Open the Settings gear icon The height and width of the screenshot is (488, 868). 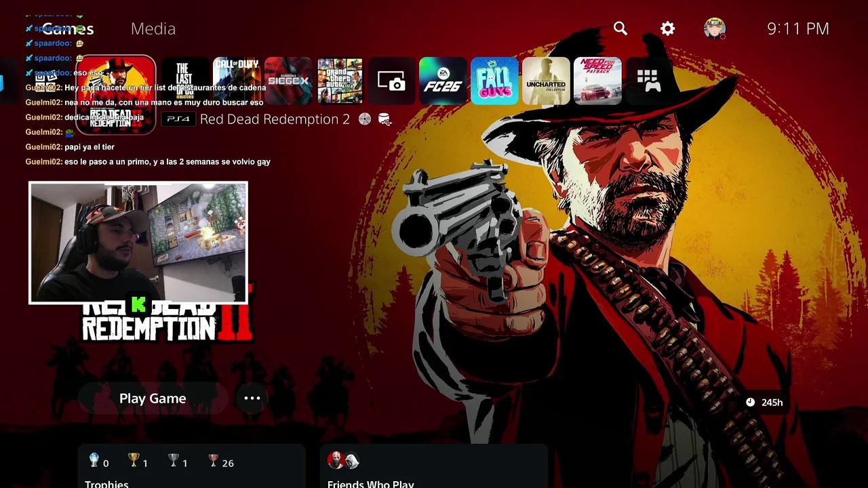tap(668, 28)
